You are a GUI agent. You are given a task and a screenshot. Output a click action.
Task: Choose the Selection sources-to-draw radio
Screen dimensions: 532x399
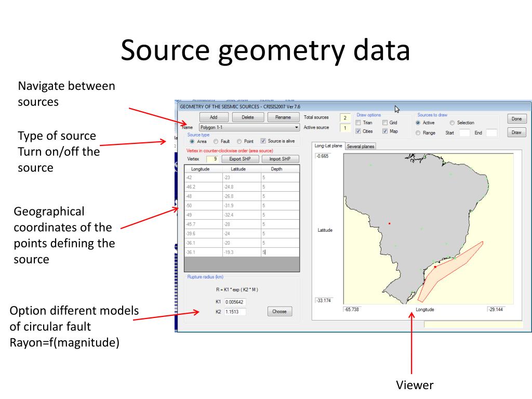click(452, 123)
